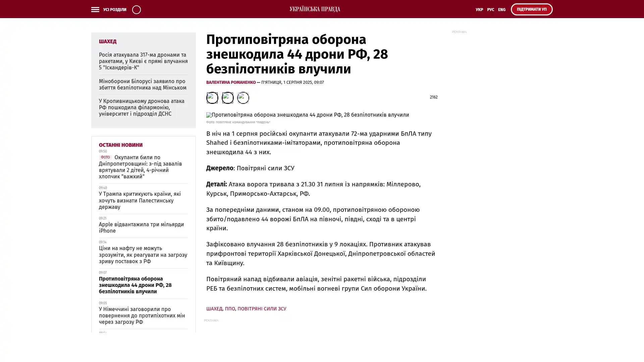Open Apple three billion iPhone news item
Image resolution: width=644 pixels, height=362 pixels.
[141, 228]
